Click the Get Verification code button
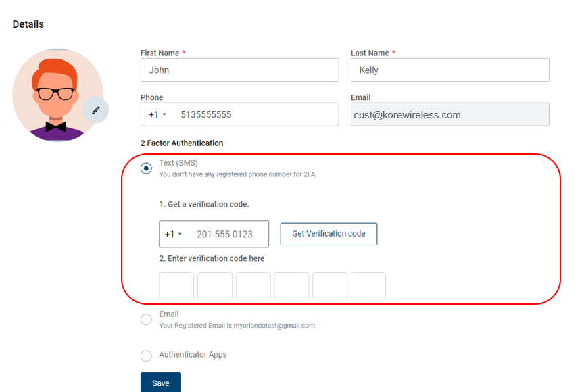Viewport: 584px width, 392px height. (x=328, y=234)
